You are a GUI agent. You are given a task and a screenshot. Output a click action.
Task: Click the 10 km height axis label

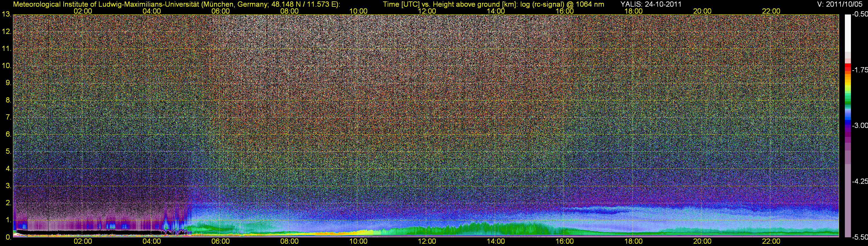click(x=6, y=66)
